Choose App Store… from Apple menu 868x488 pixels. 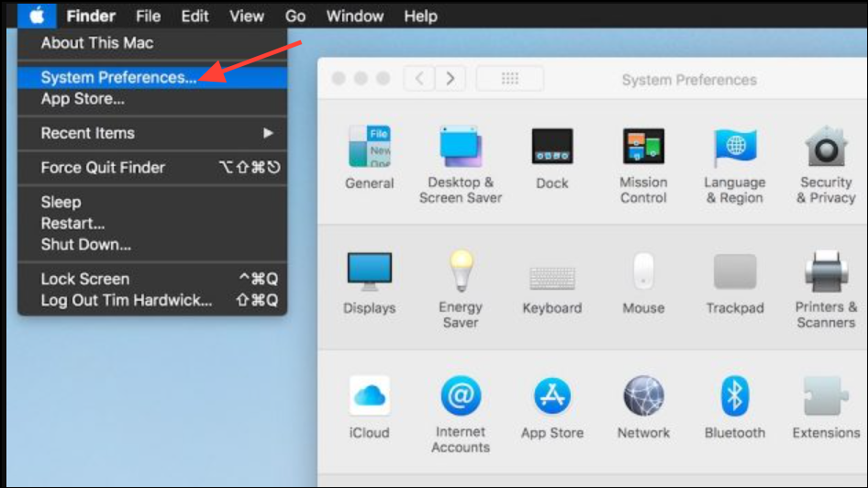coord(152,99)
